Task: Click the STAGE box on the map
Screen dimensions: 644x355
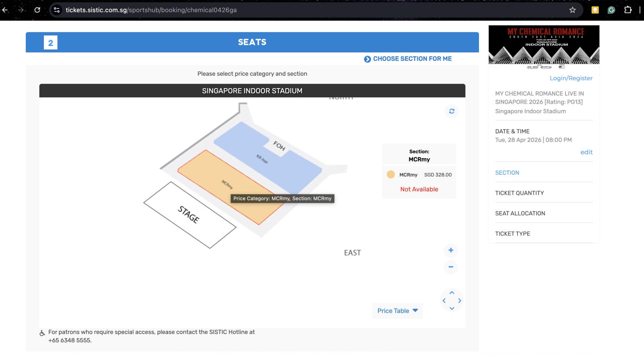Action: tap(190, 215)
